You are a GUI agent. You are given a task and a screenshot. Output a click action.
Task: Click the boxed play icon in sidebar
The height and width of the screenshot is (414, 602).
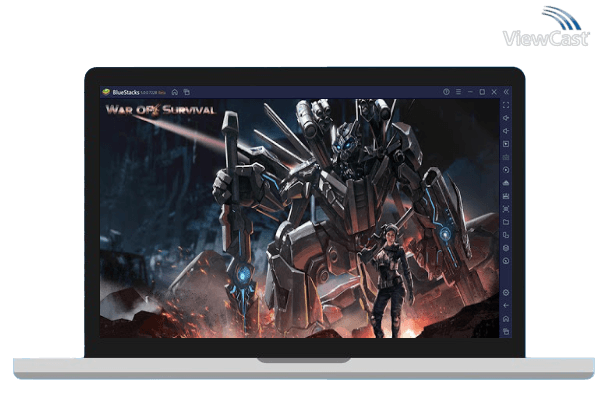point(506,144)
